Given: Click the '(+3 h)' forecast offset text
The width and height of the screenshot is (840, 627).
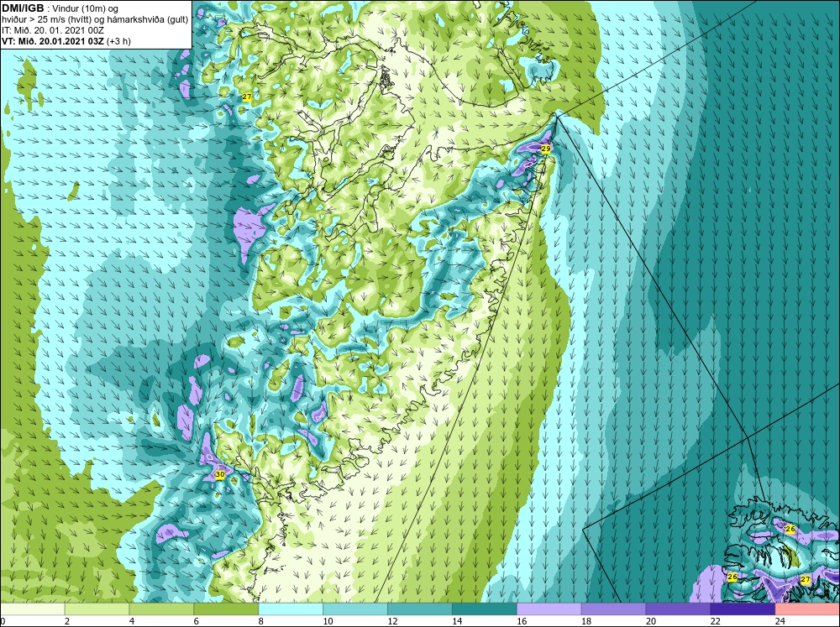Looking at the screenshot, I should [x=119, y=41].
